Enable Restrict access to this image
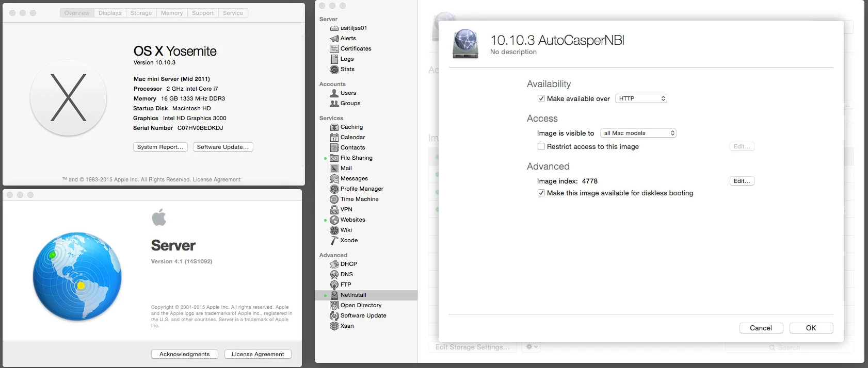 coord(541,146)
